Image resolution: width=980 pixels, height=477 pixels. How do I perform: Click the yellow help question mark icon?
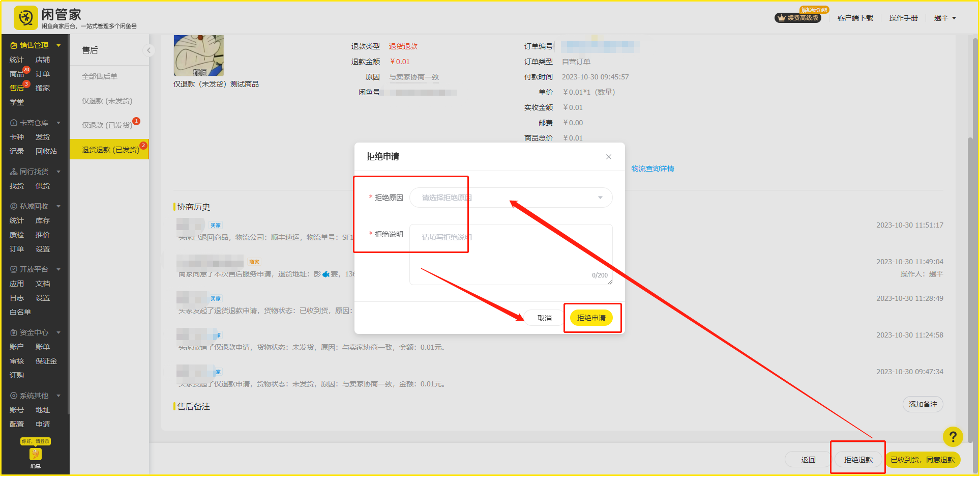pyautogui.click(x=953, y=436)
